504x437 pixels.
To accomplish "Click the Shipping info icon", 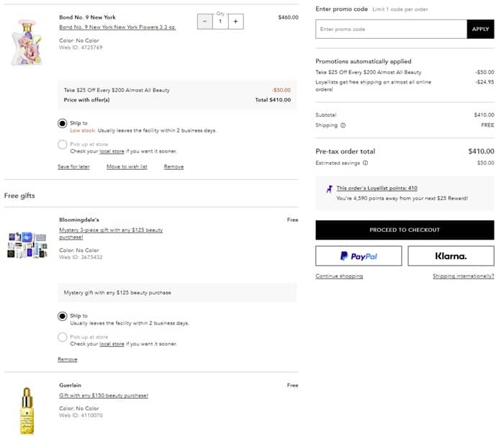I will [x=343, y=125].
